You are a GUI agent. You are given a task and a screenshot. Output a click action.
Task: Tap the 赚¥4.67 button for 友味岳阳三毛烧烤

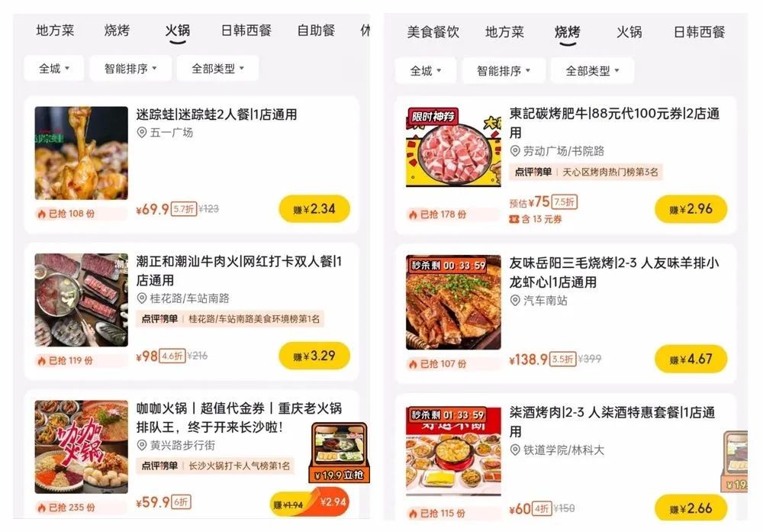[691, 360]
